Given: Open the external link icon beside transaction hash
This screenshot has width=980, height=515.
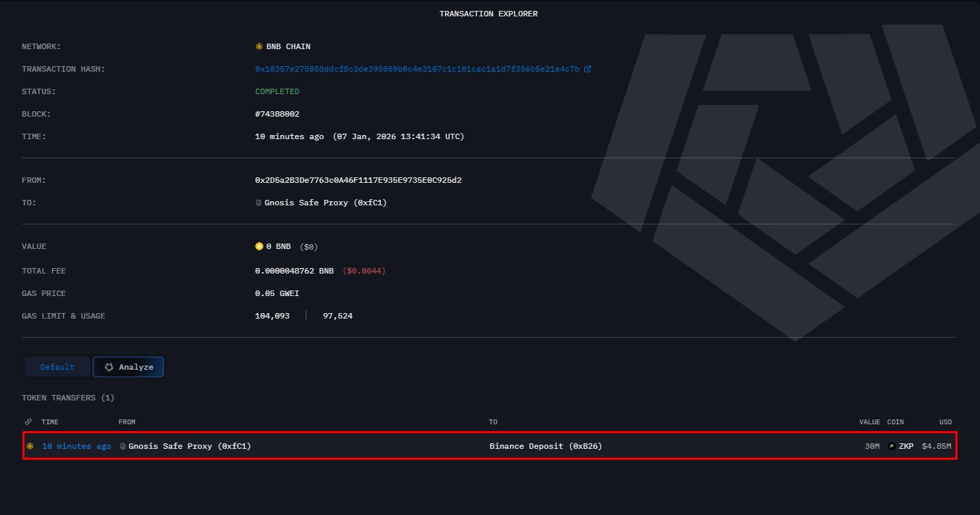Looking at the screenshot, I should (588, 69).
